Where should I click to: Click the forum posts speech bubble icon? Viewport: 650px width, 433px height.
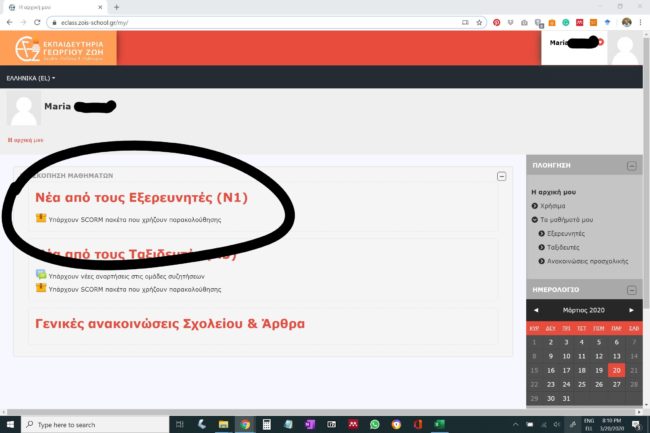(41, 275)
